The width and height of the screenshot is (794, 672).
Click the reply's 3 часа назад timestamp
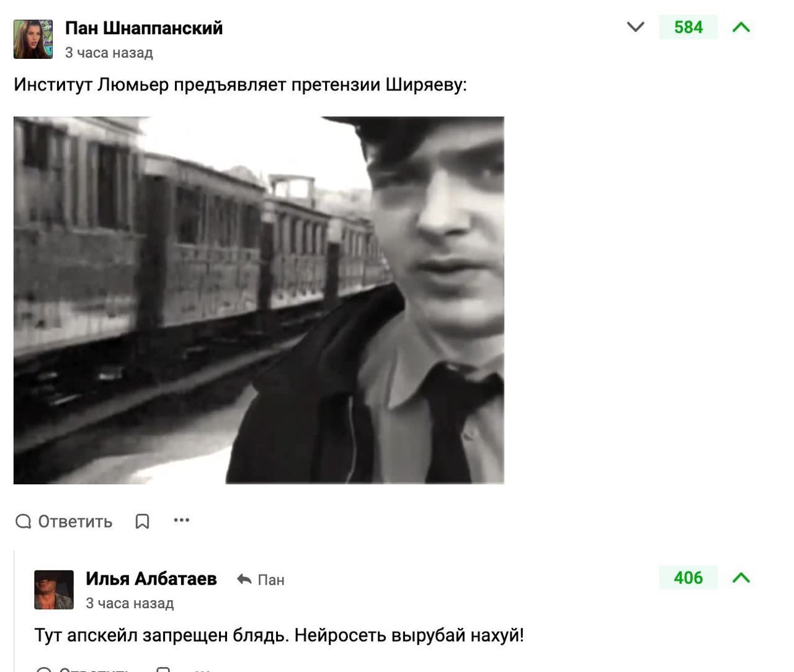(x=130, y=603)
